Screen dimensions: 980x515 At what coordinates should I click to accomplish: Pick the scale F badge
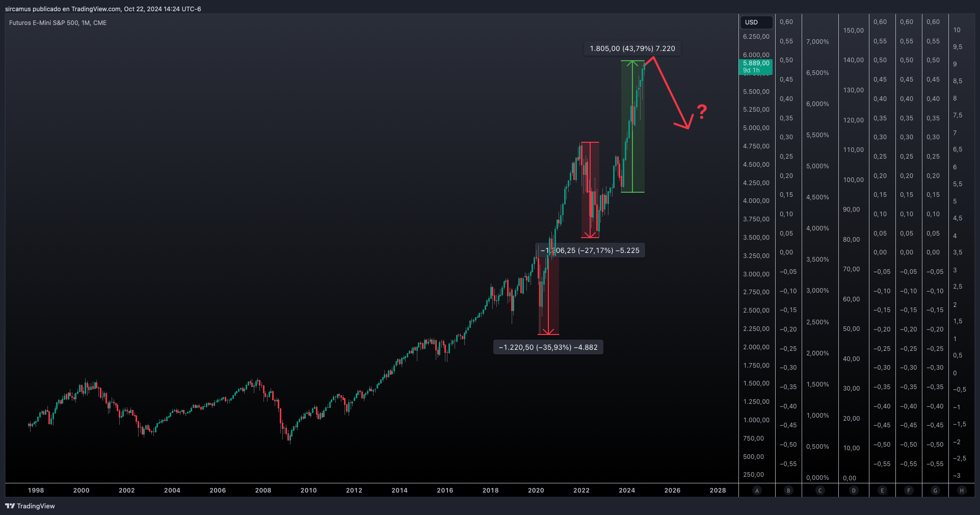909,491
